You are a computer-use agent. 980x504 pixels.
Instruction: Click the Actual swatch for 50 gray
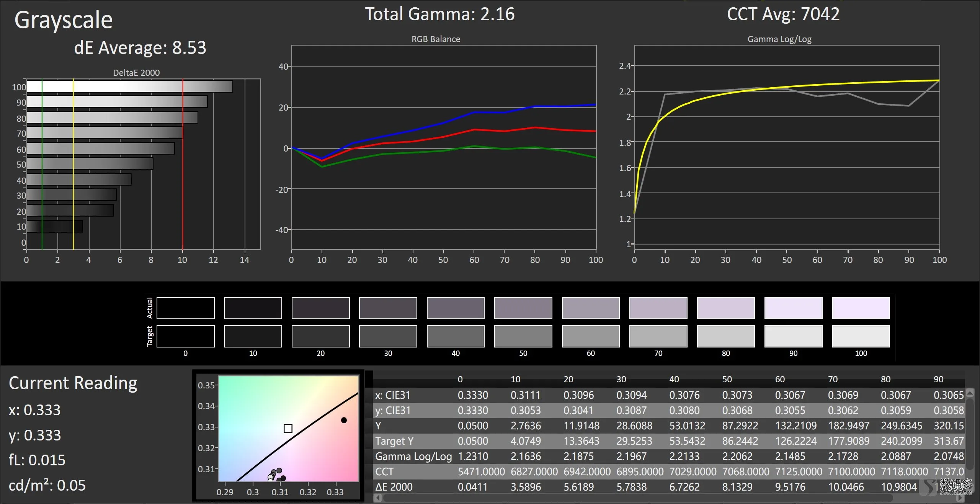tap(523, 308)
